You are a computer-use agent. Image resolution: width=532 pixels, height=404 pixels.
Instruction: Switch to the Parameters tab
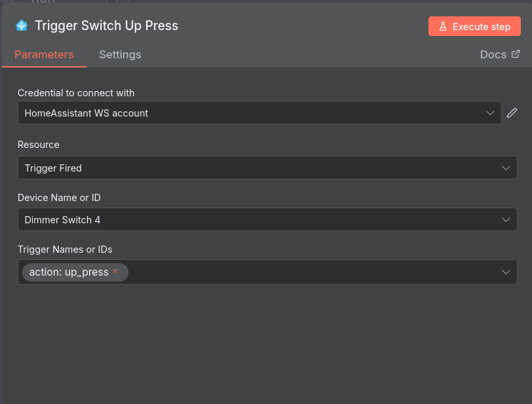44,54
